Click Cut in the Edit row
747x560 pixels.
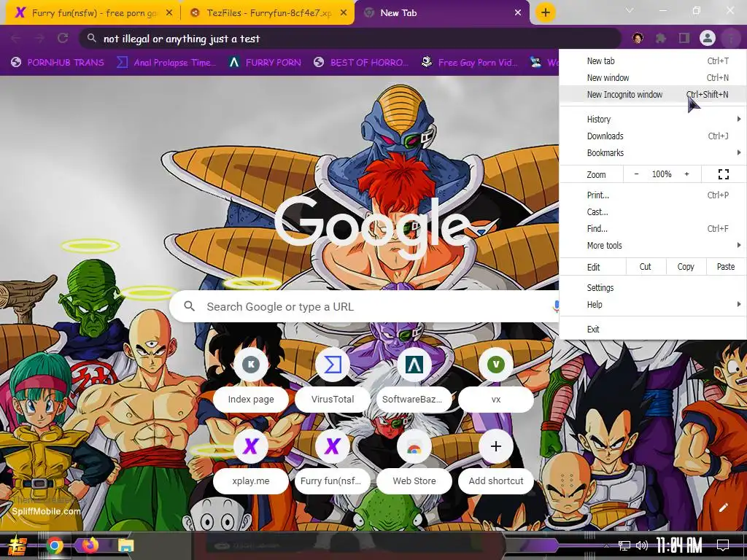click(645, 267)
